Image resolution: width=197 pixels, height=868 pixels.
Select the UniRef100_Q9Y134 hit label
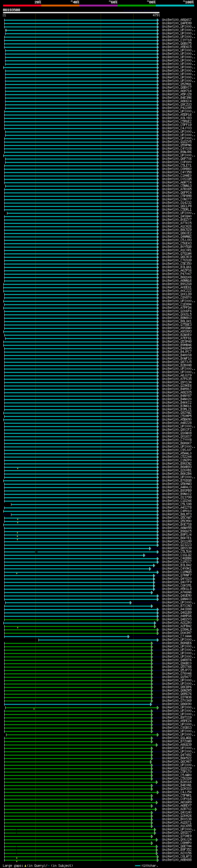pyautogui.click(x=177, y=382)
